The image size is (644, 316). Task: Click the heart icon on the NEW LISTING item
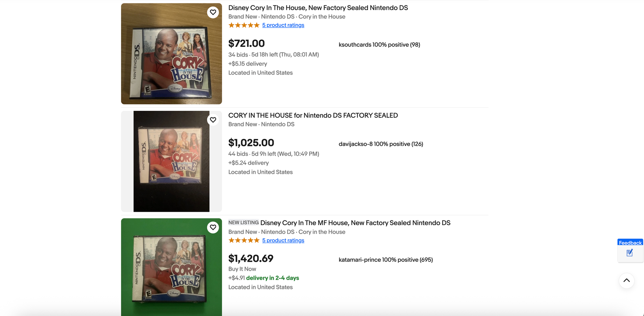[x=213, y=227]
